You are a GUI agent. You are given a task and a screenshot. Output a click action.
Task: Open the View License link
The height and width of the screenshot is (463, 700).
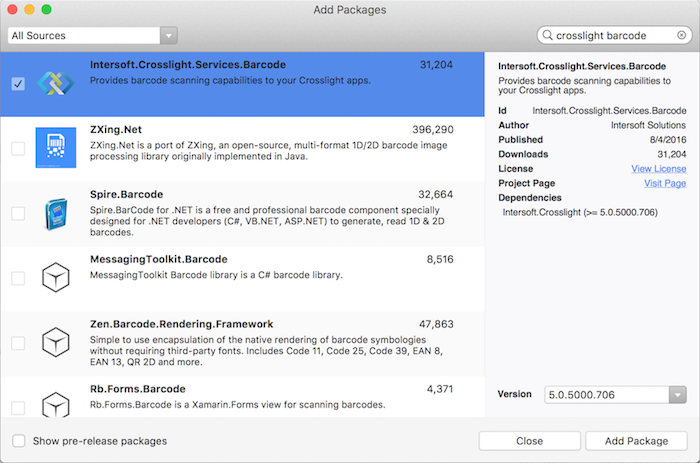click(x=659, y=169)
